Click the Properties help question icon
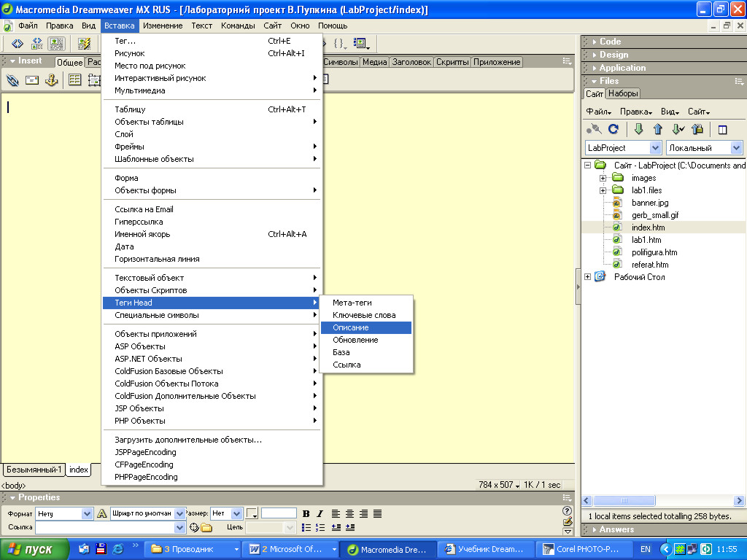 [567, 511]
